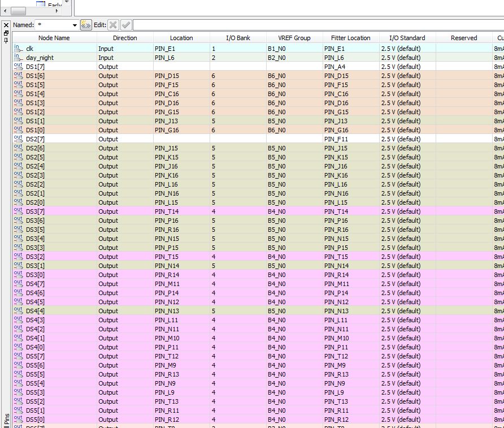Open the Named filter dropdown
Image resolution: width=504 pixels, height=428 pixels.
75,25
